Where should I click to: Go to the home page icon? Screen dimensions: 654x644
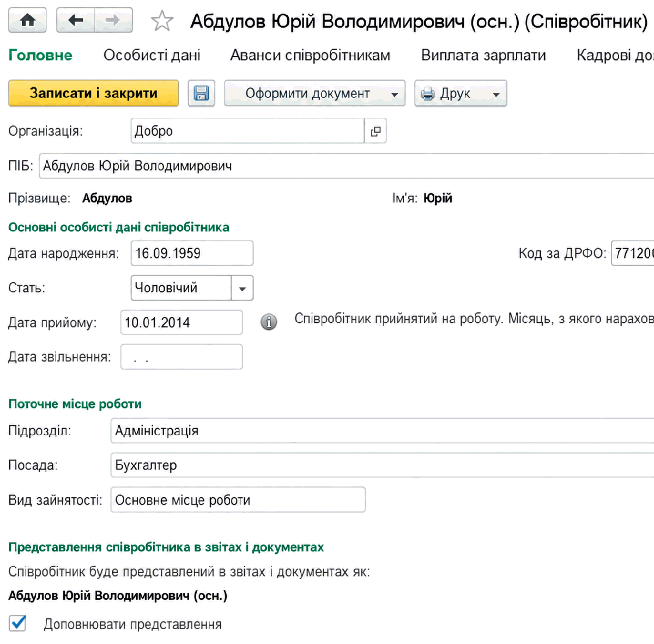[27, 21]
